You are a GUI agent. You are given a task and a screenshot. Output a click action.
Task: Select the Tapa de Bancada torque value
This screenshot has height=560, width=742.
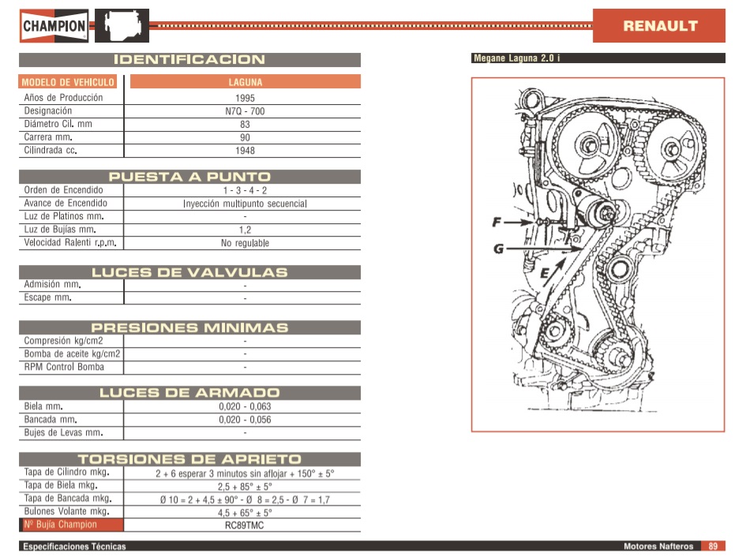(245, 500)
